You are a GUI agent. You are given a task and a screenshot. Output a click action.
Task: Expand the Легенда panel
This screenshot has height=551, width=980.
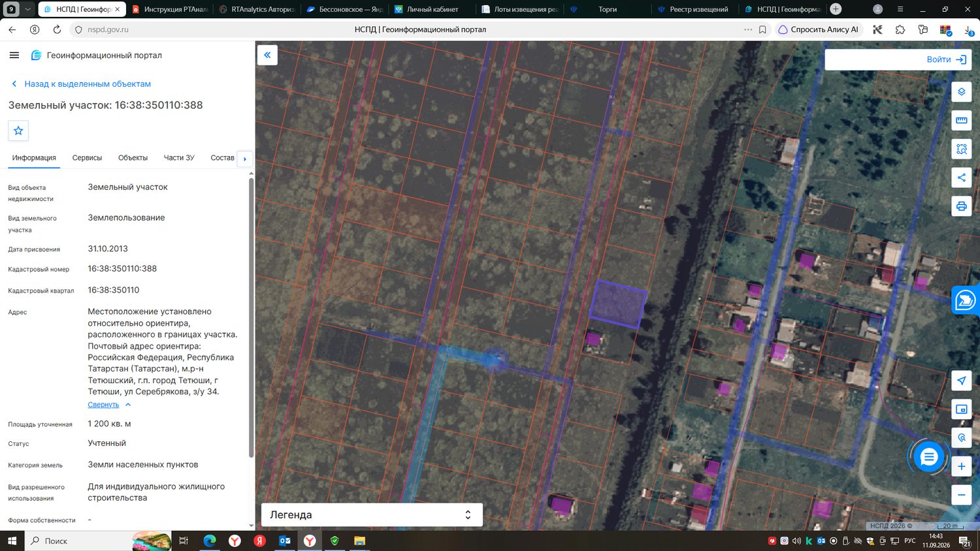pos(372,514)
